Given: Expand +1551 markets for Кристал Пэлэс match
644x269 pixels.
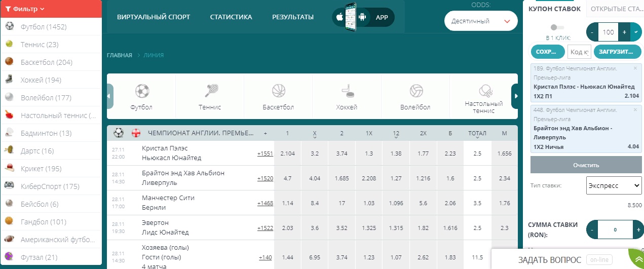Looking at the screenshot, I should tap(265, 153).
